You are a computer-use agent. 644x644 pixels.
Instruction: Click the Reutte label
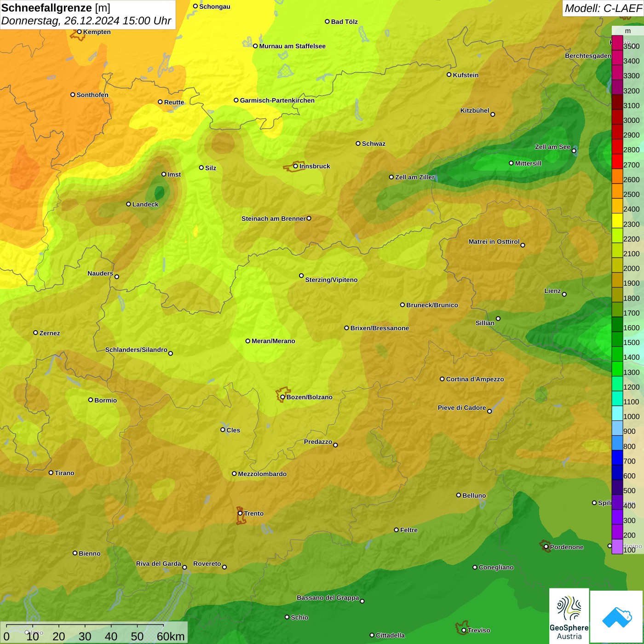tap(174, 102)
